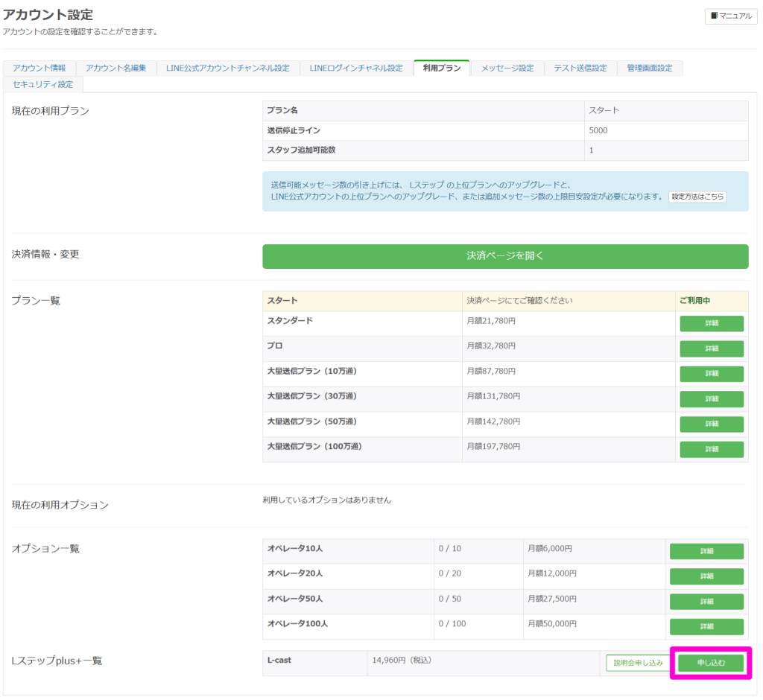The height and width of the screenshot is (700, 763).
Task: Switch to アカウント情報 tab
Action: click(x=39, y=69)
